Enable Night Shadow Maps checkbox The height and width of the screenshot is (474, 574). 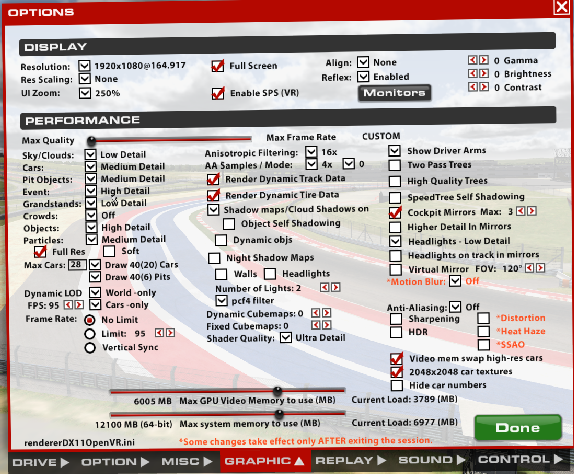click(x=214, y=258)
